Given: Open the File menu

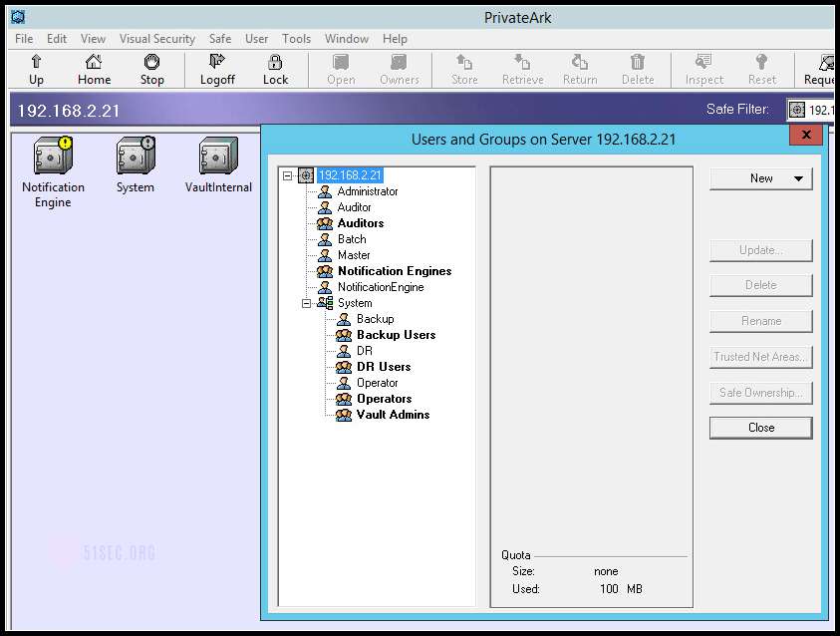Looking at the screenshot, I should [x=24, y=39].
